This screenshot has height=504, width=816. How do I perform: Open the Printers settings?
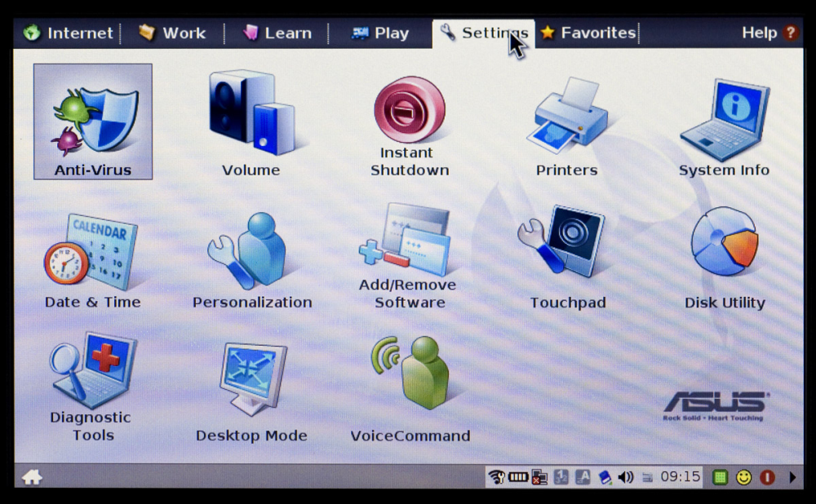tap(567, 126)
